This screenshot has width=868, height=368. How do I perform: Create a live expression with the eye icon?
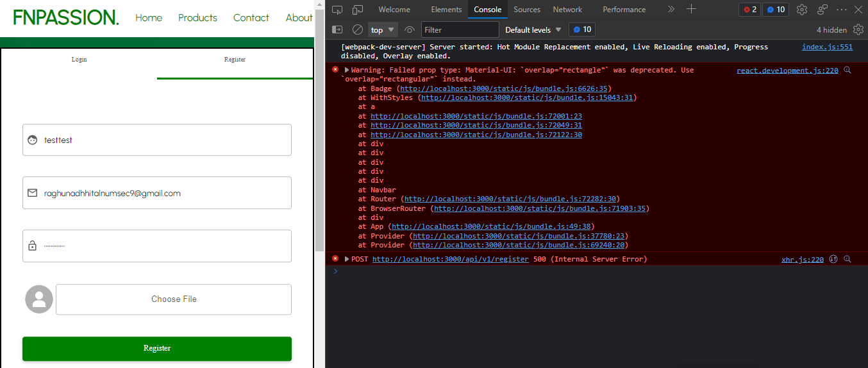(410, 29)
